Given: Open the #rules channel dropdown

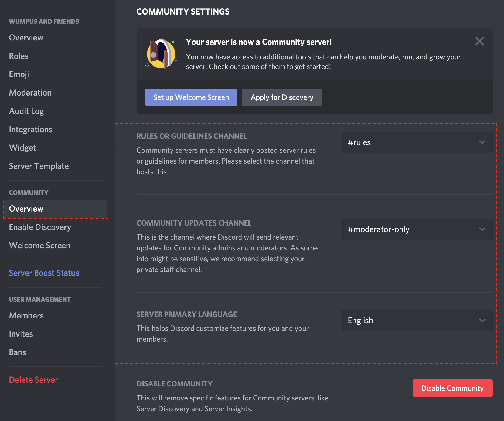Looking at the screenshot, I should click(x=417, y=142).
